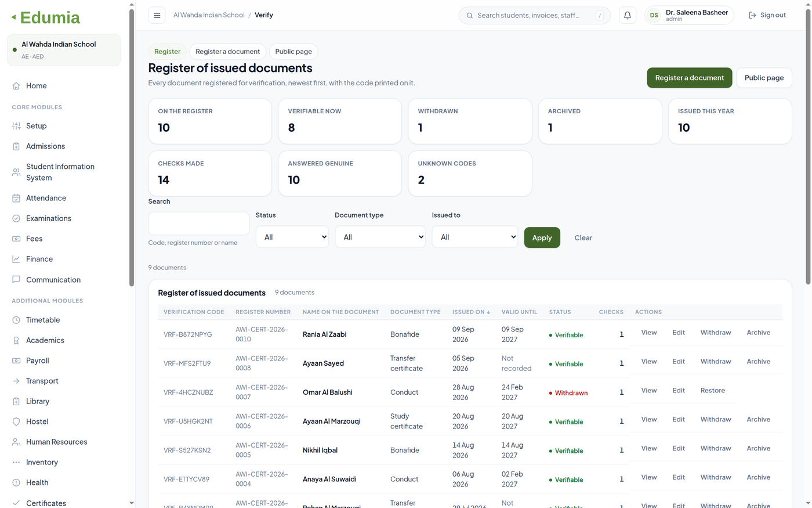Viewport: 812px width, 508px height.
Task: Open the Status filter dropdown
Action: 292,237
